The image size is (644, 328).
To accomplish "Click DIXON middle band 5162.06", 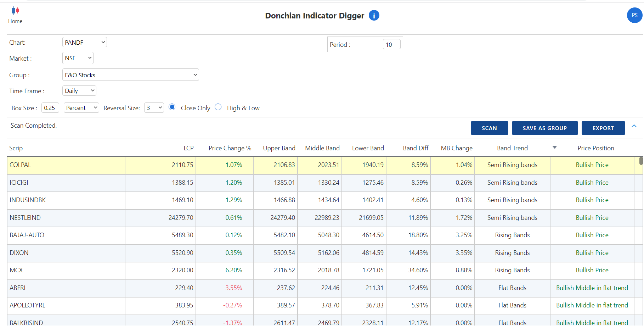I will 328,253.
